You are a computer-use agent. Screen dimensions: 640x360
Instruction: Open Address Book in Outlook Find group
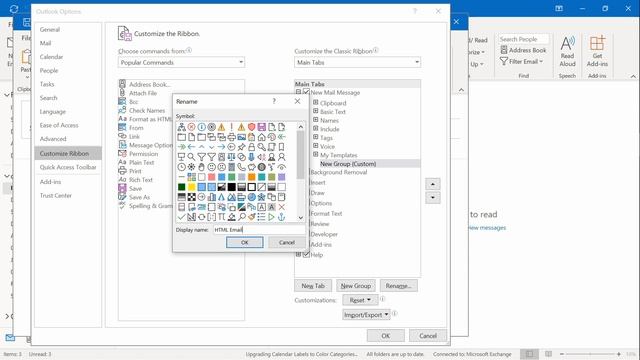tap(523, 50)
